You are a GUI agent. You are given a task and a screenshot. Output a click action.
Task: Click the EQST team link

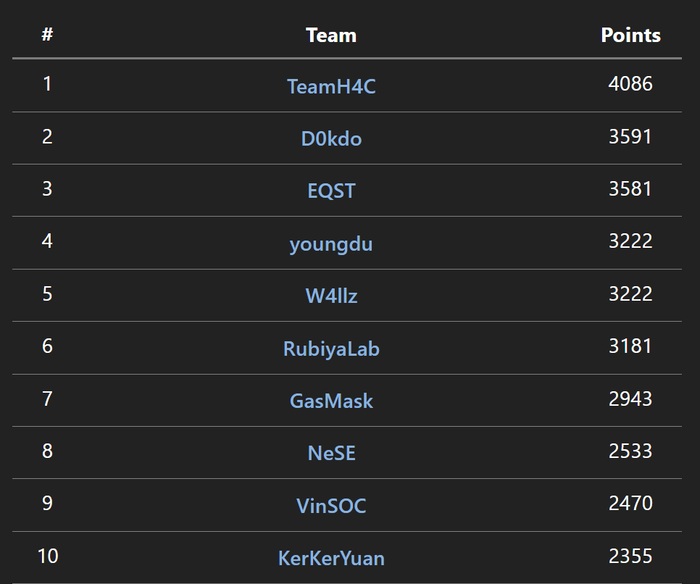tap(331, 191)
